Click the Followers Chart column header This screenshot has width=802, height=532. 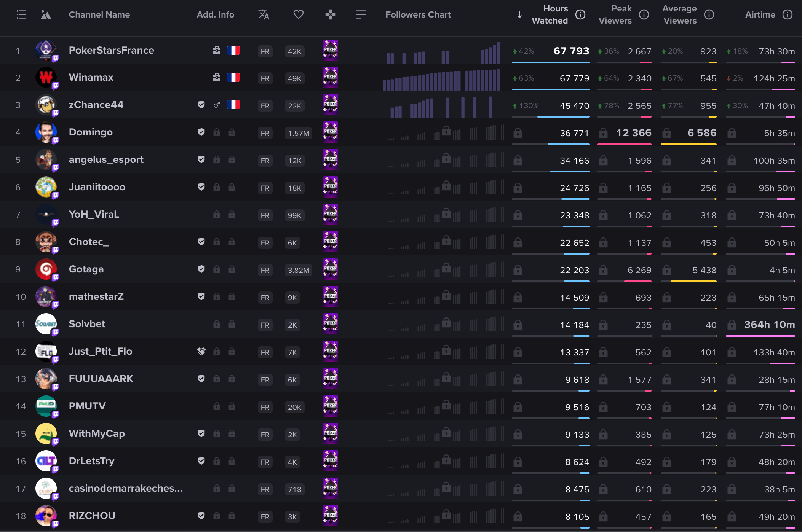418,14
